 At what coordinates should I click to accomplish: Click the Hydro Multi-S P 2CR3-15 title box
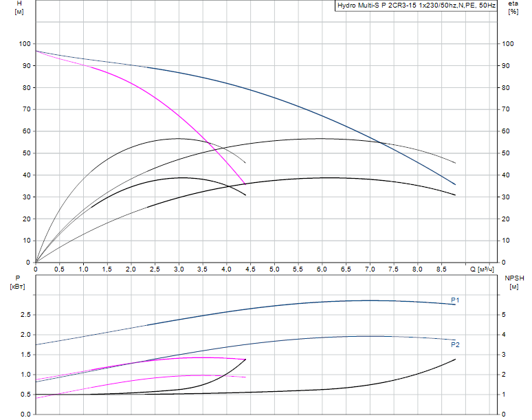point(416,5)
